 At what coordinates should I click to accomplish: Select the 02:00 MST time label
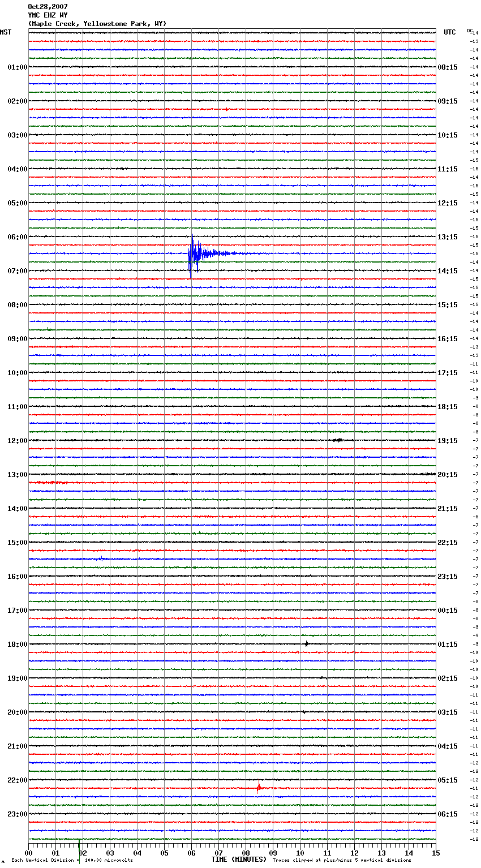pyautogui.click(x=18, y=101)
